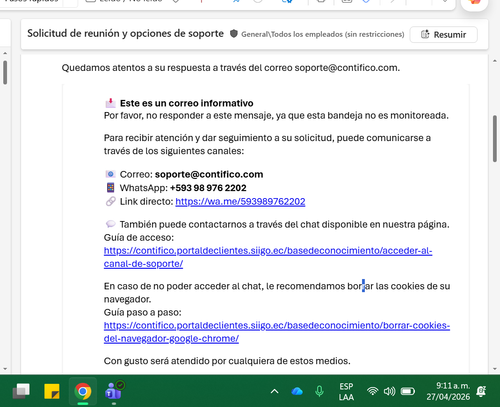Click the line Quedamos atentos a su respuesta
The width and height of the screenshot is (500, 407).
pyautogui.click(x=231, y=68)
